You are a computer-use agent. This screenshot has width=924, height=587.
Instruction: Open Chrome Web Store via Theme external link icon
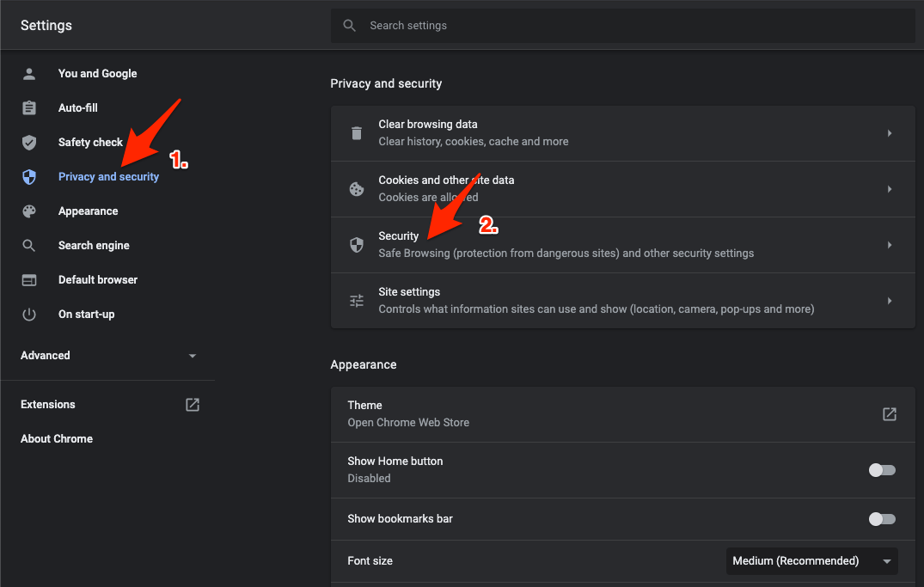pos(890,413)
